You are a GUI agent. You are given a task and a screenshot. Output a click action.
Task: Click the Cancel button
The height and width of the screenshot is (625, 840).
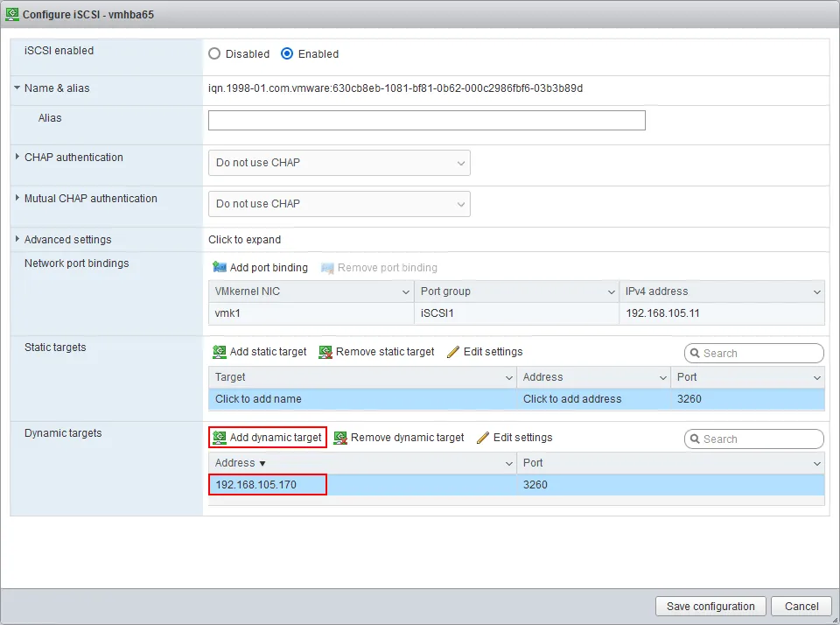point(801,606)
